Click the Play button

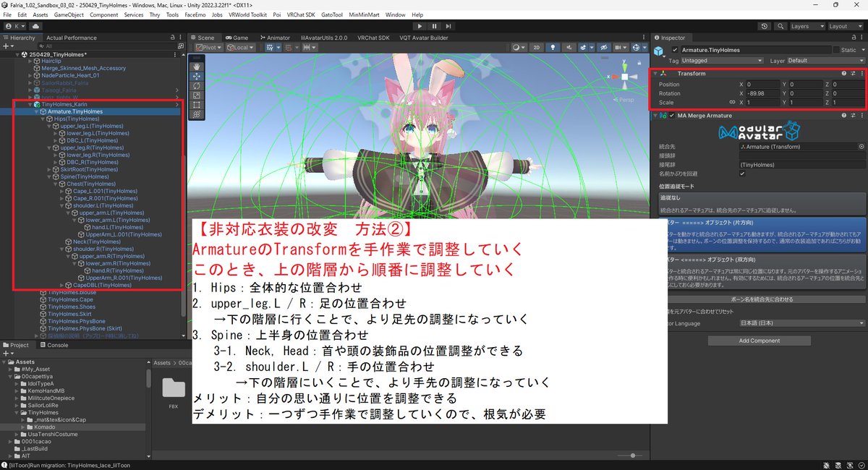point(419,26)
